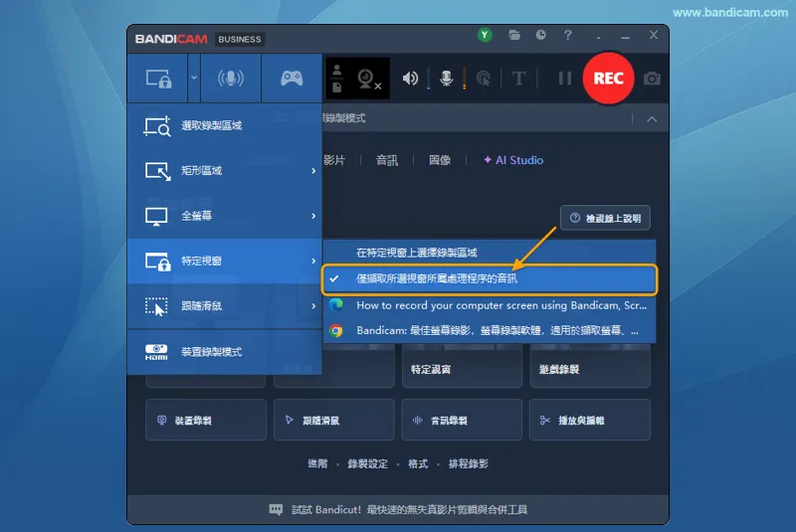
Task: Click the 音訊錄製 tile
Action: tap(462, 420)
